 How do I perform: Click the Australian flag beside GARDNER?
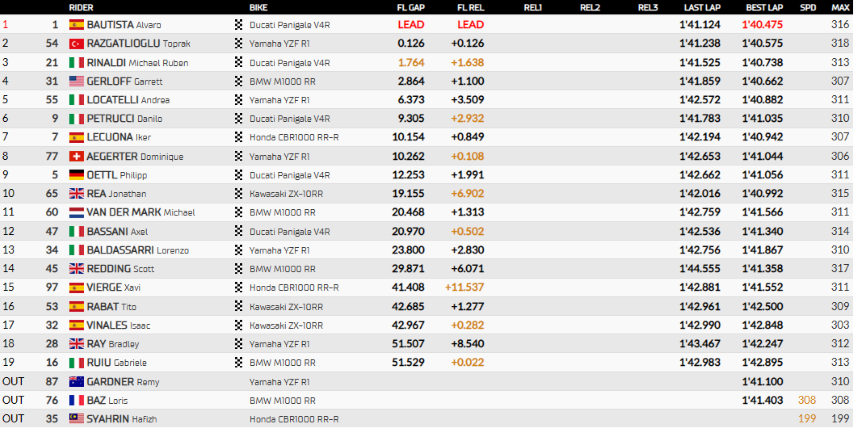tap(76, 382)
